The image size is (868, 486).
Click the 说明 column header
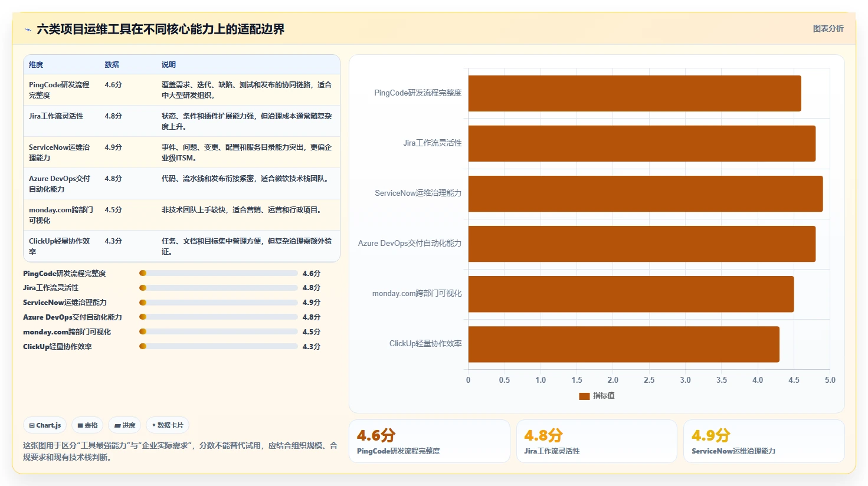click(x=169, y=64)
